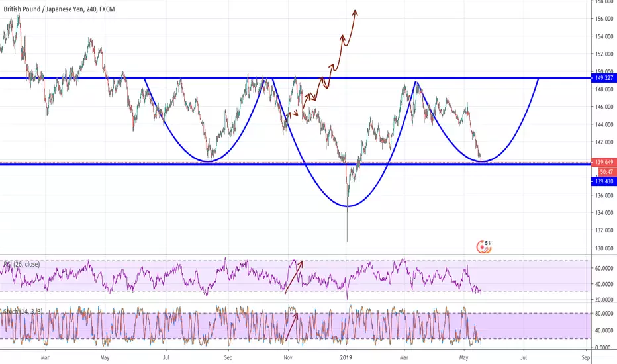The image size is (617, 364).
Task: Click the 148.000 price axis value
Action: tap(604, 89)
